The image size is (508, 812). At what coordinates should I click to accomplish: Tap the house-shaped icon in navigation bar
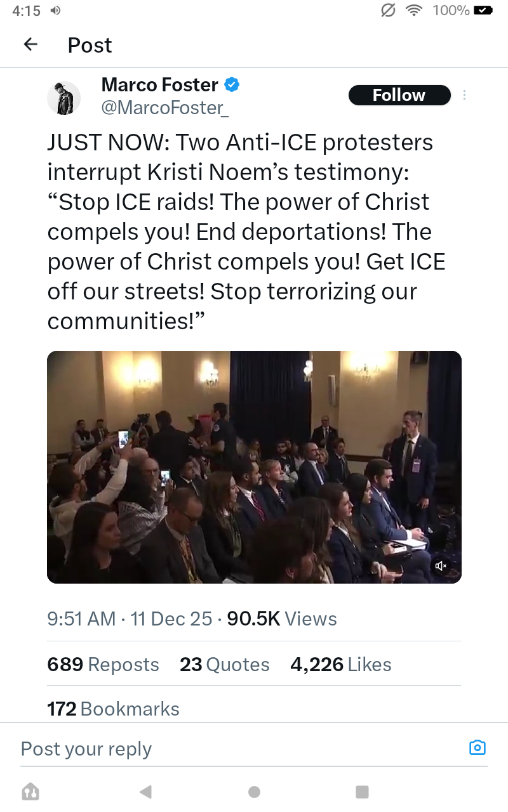click(x=30, y=791)
